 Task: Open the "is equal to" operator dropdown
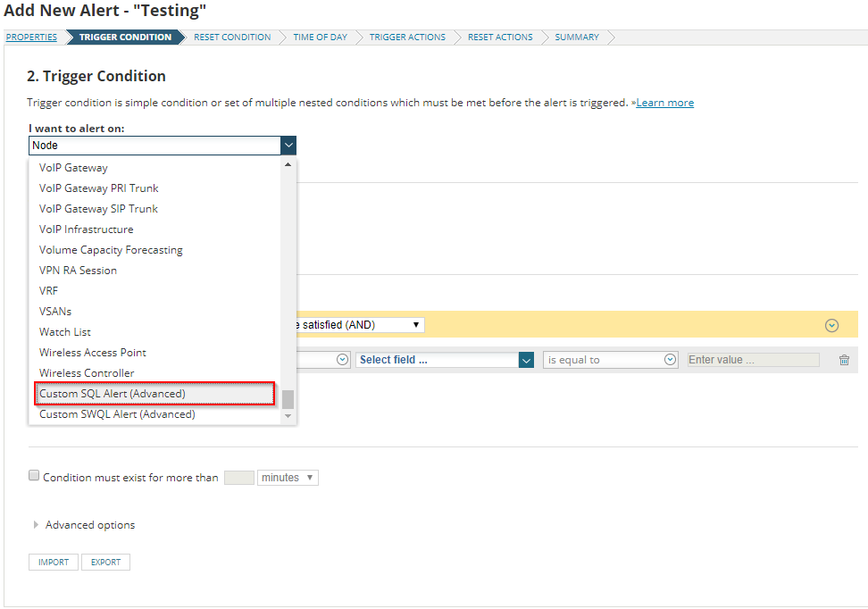click(x=610, y=359)
